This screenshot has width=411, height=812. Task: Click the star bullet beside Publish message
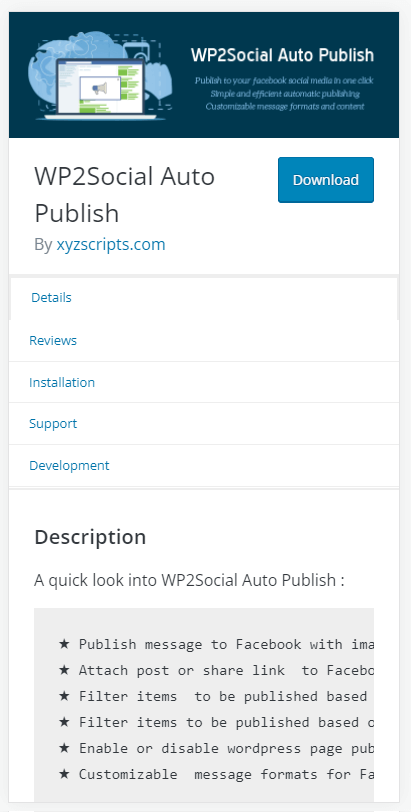(x=64, y=644)
